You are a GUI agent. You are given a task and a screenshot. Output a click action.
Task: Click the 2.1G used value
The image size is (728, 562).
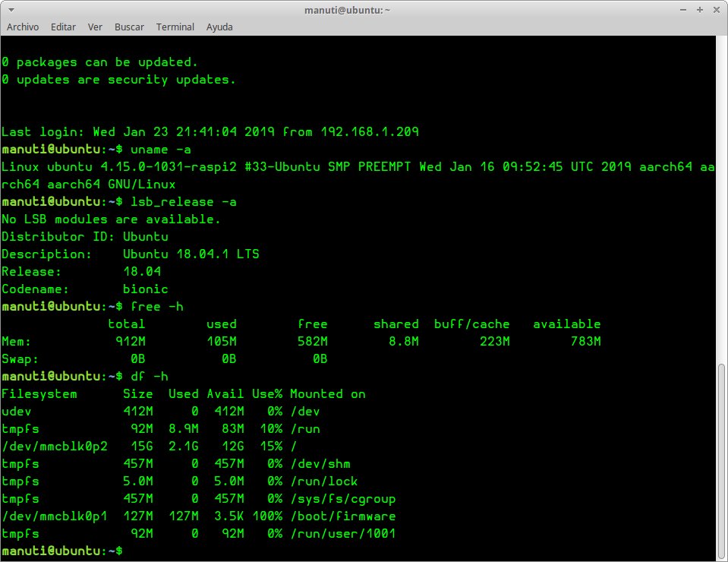[x=184, y=447]
